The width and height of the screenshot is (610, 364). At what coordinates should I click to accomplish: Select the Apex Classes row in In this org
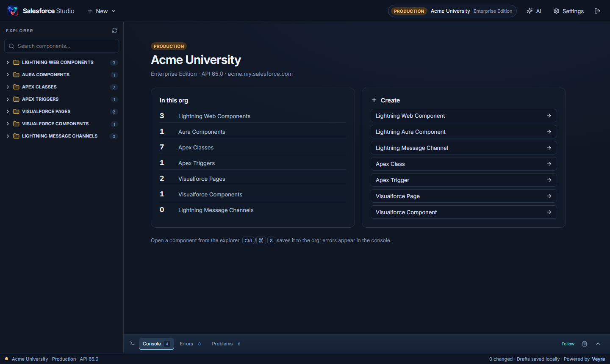[252, 147]
